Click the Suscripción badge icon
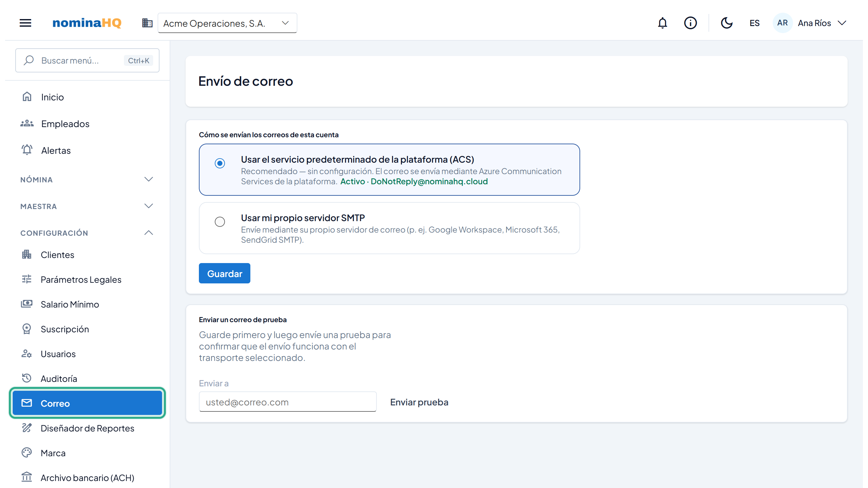Image resolution: width=868 pixels, height=488 pixels. click(27, 329)
